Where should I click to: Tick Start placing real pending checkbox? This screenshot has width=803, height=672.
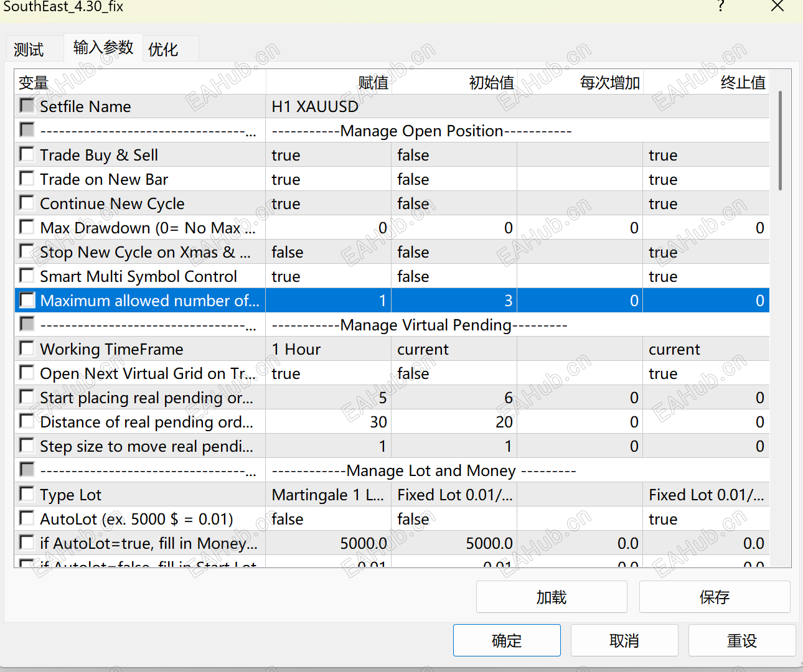pyautogui.click(x=27, y=396)
